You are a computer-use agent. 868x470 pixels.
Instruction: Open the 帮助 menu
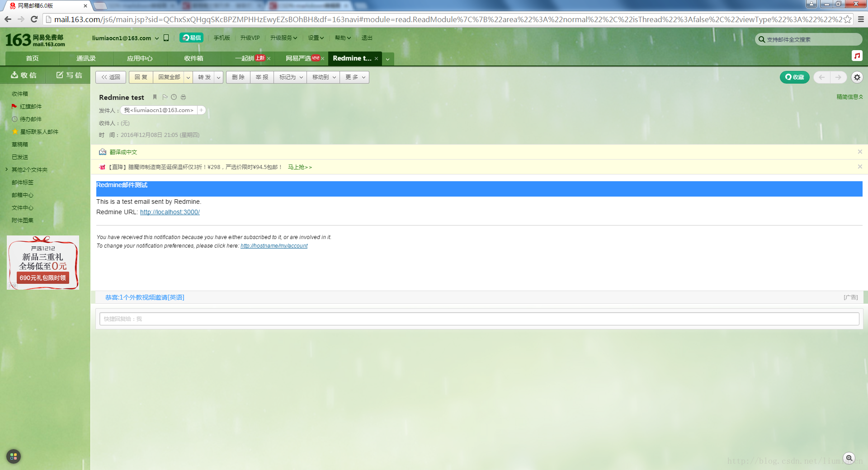tap(343, 38)
